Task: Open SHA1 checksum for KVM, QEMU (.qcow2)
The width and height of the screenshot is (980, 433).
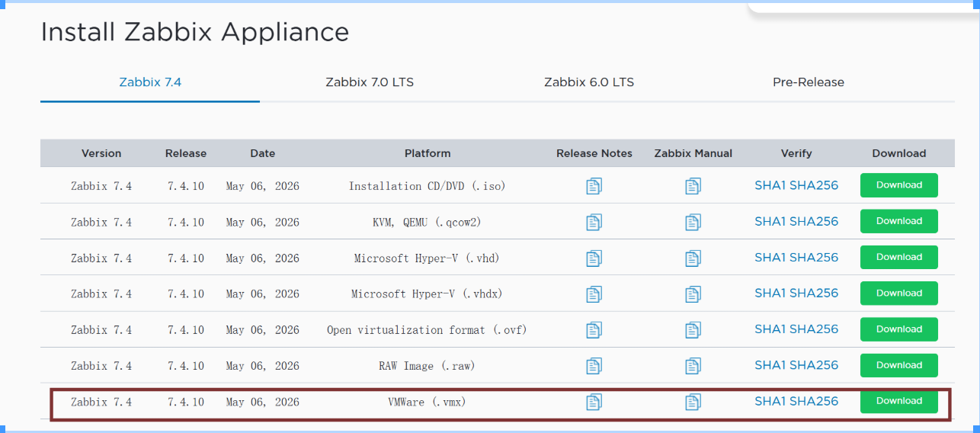Action: tap(770, 221)
